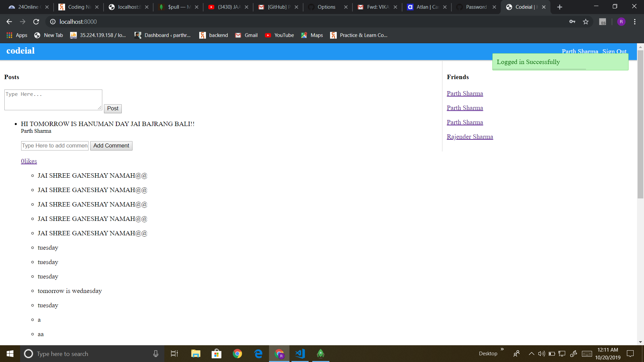Click the Post button

click(x=113, y=109)
